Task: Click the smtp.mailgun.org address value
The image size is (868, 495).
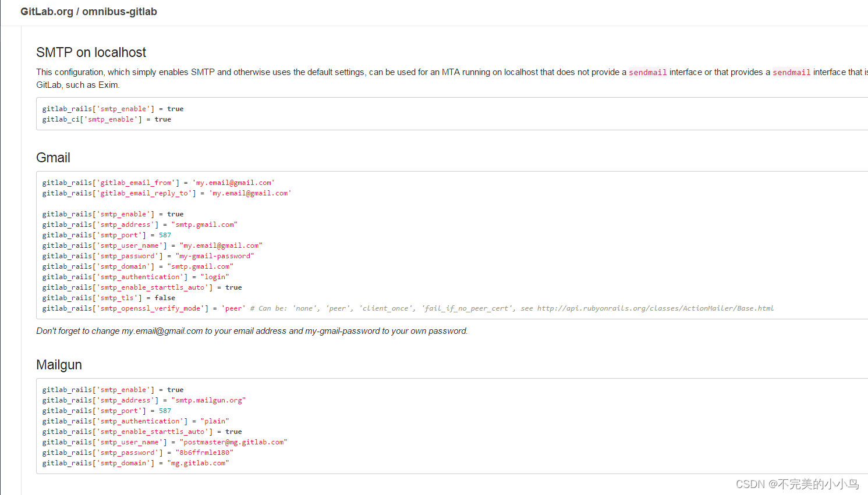Action: [x=208, y=400]
